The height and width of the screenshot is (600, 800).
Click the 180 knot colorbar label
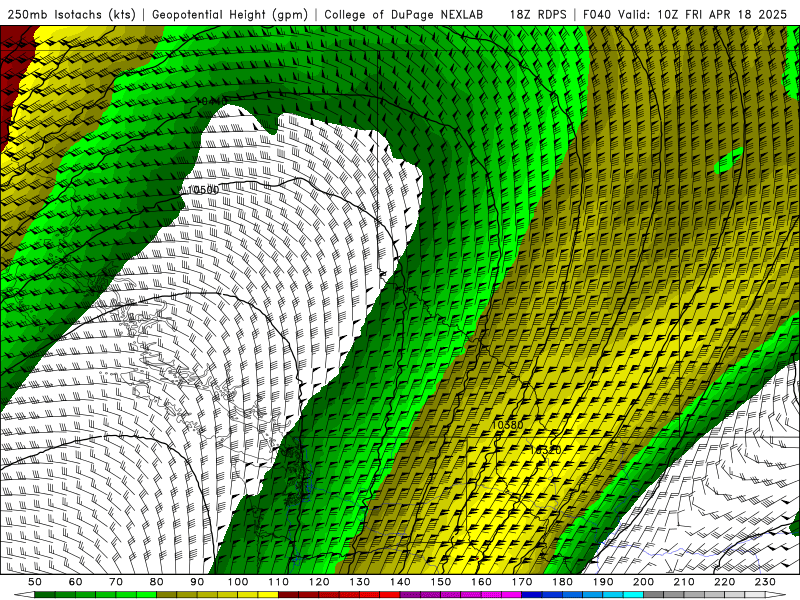(562, 582)
